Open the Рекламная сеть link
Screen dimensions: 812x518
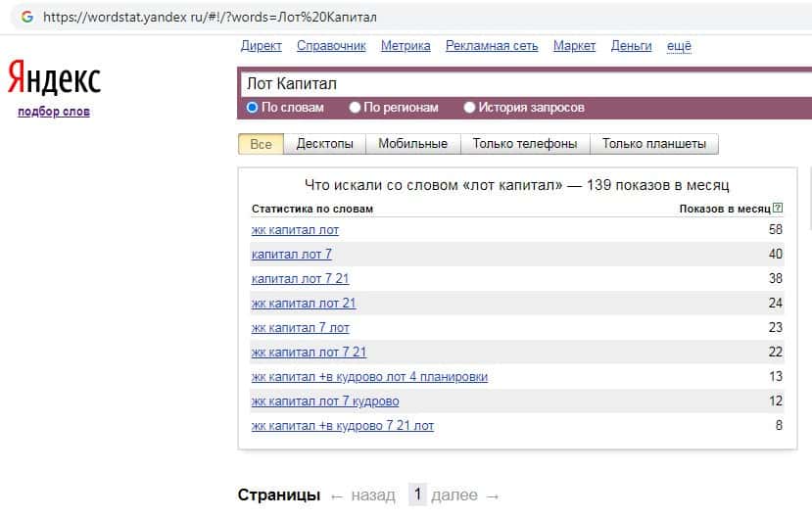(x=492, y=46)
